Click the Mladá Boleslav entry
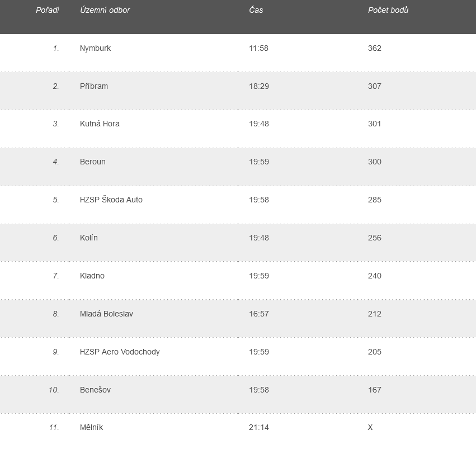The height and width of the screenshot is (449, 476). click(106, 314)
